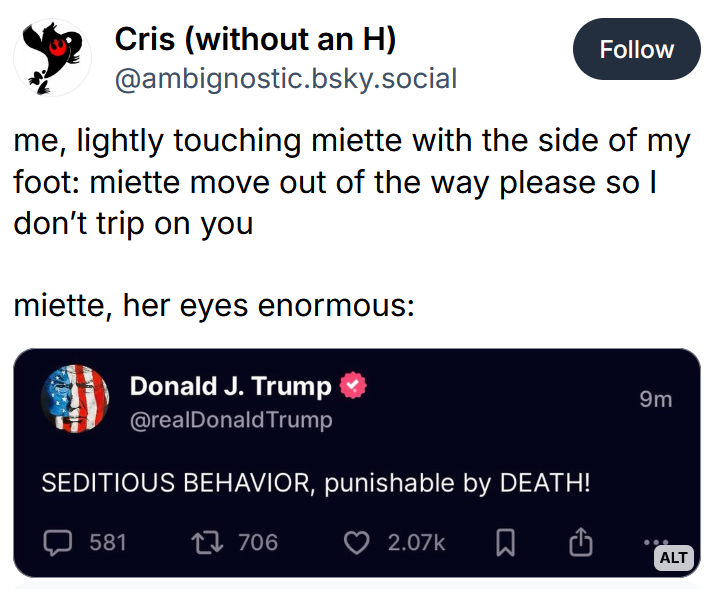The width and height of the screenshot is (709, 589).
Task: Click the 2.07k likes count
Action: 416,542
